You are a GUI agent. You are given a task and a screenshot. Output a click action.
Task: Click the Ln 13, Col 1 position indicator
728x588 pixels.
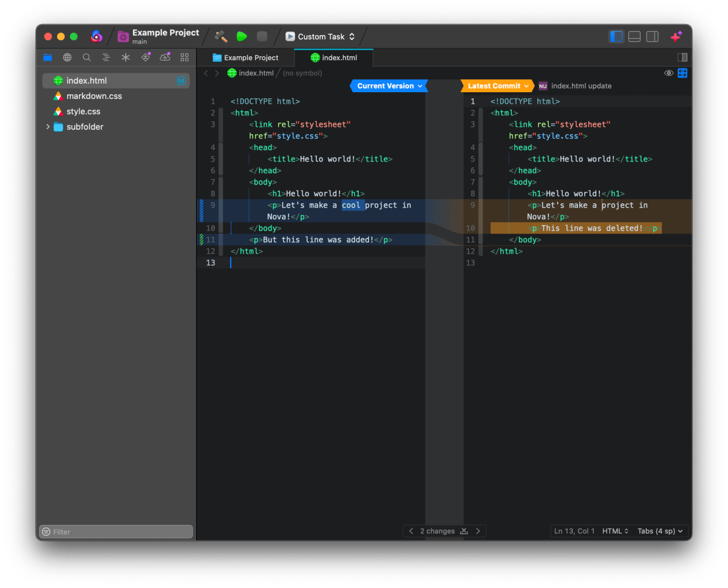[574, 531]
